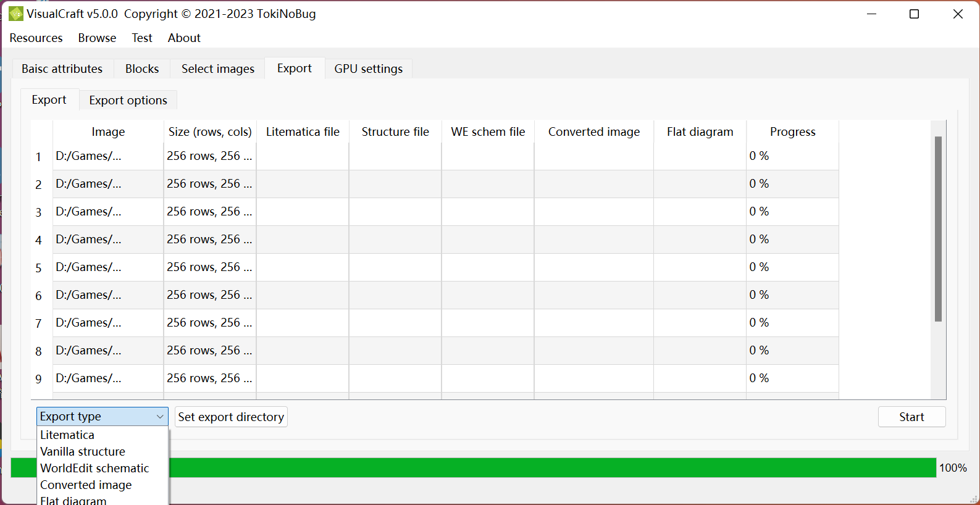
Task: Switch to the GPU settings tab
Action: click(368, 69)
